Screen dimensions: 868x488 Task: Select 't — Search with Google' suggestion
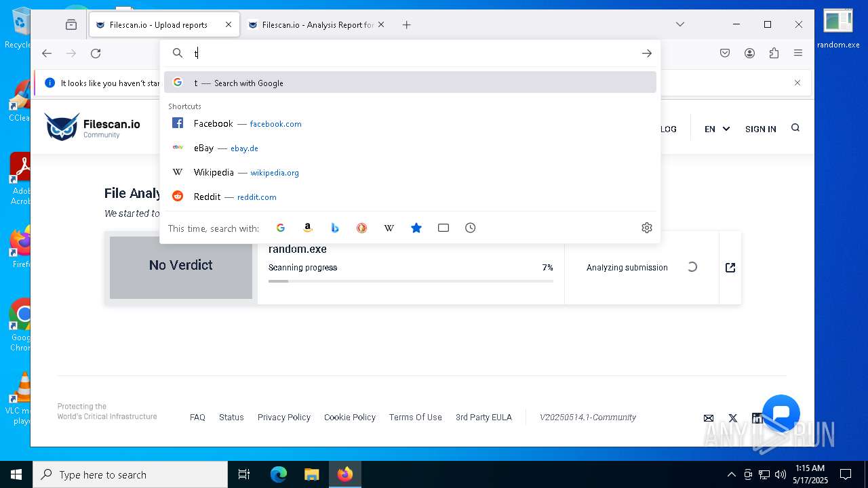tap(410, 83)
